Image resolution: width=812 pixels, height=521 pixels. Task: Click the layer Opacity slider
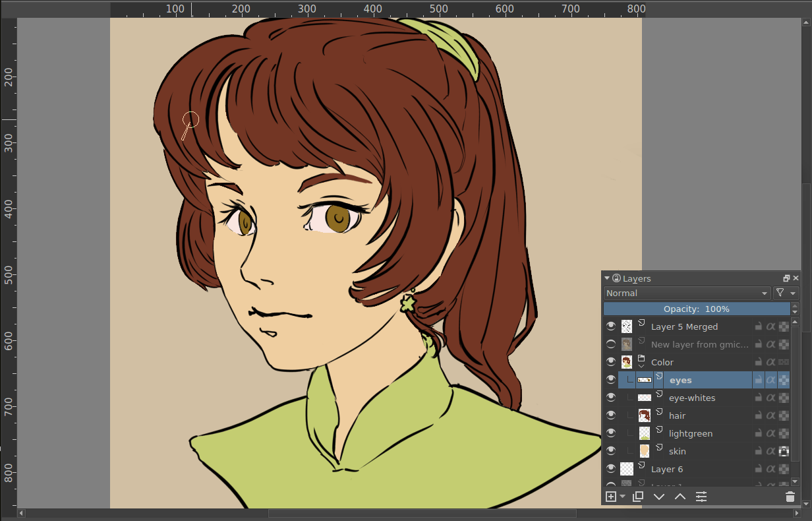[x=696, y=309]
